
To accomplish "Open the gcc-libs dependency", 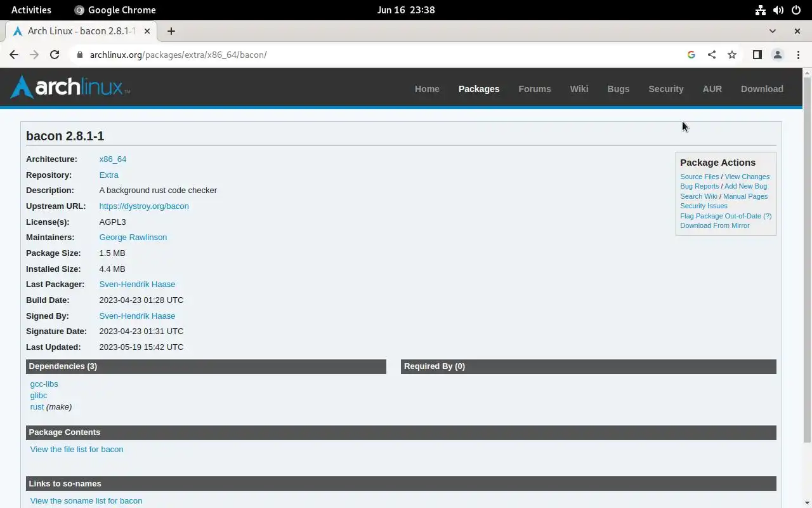I will (x=44, y=384).
